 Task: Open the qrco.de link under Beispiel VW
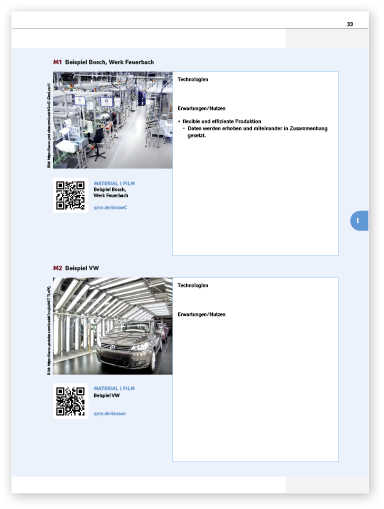(110, 413)
